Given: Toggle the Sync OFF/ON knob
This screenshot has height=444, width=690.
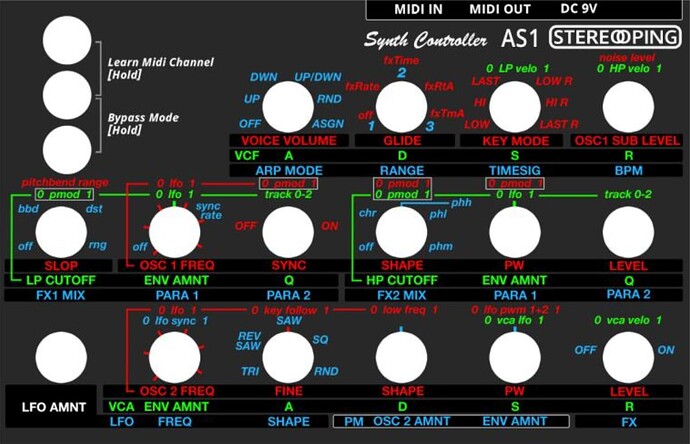Looking at the screenshot, I should 288,232.
